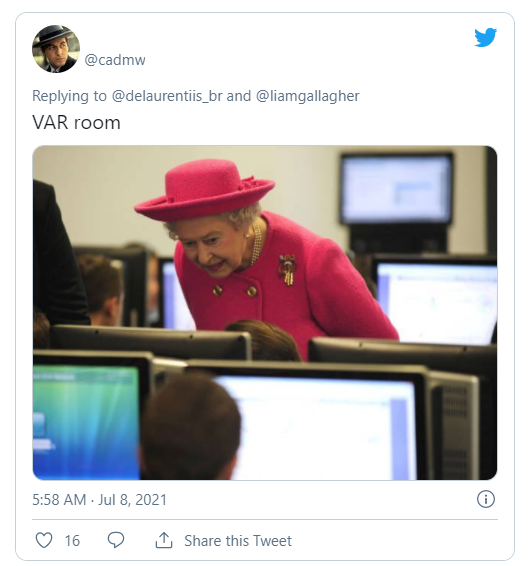Open the @delaurentiis_br mention
Screen dimensions: 532x566
[167, 96]
